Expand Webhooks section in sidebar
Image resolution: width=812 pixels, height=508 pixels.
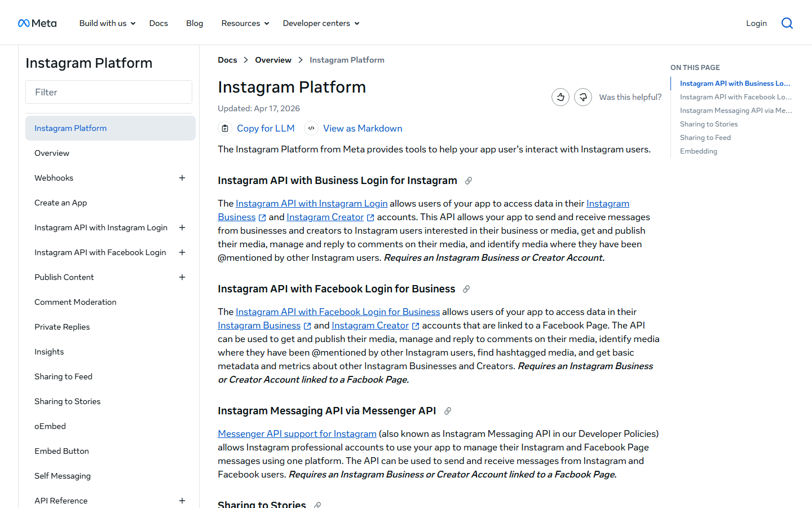coord(182,178)
